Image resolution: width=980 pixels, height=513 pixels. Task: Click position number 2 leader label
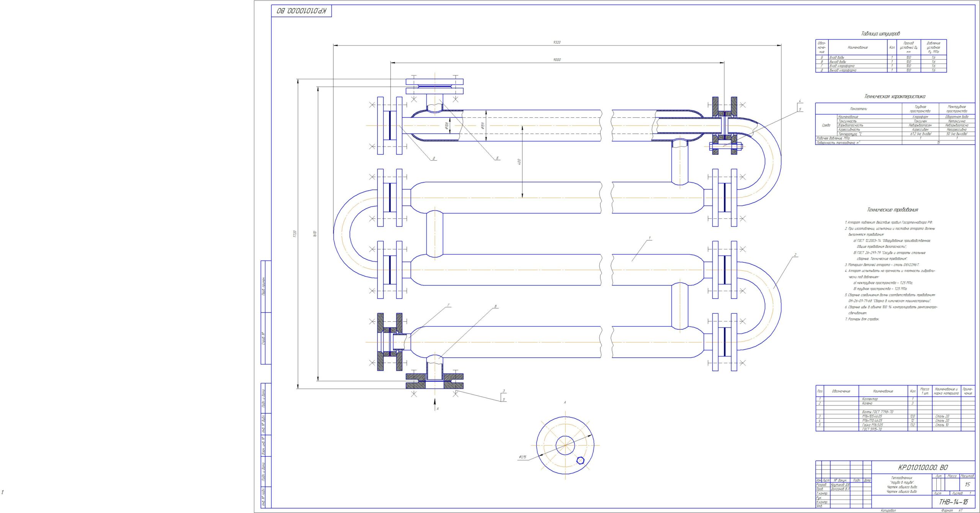[x=795, y=255]
